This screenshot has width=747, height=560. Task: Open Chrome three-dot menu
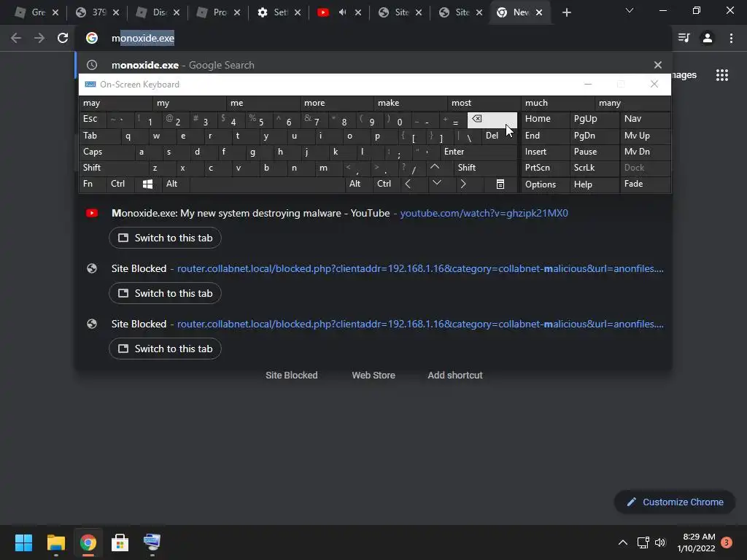(x=731, y=38)
